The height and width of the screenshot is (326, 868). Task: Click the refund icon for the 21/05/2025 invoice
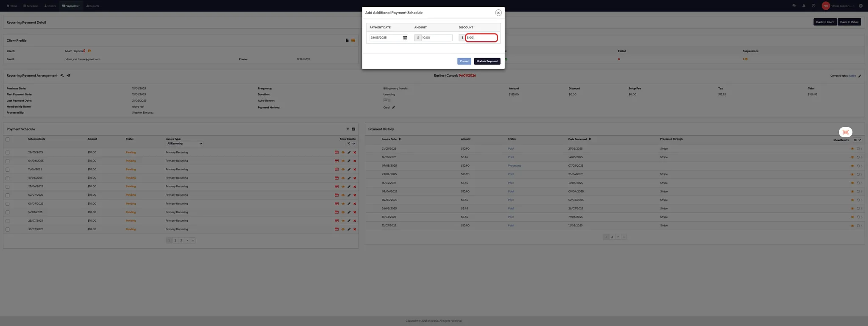[858, 149]
